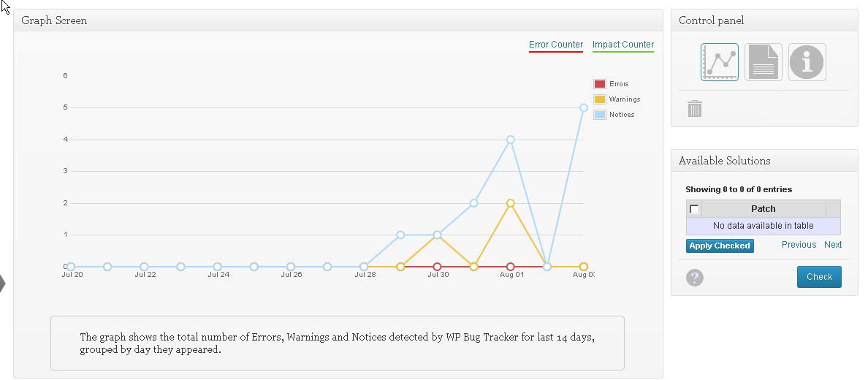
Task: Open the document log icon in Control panel
Action: [763, 62]
